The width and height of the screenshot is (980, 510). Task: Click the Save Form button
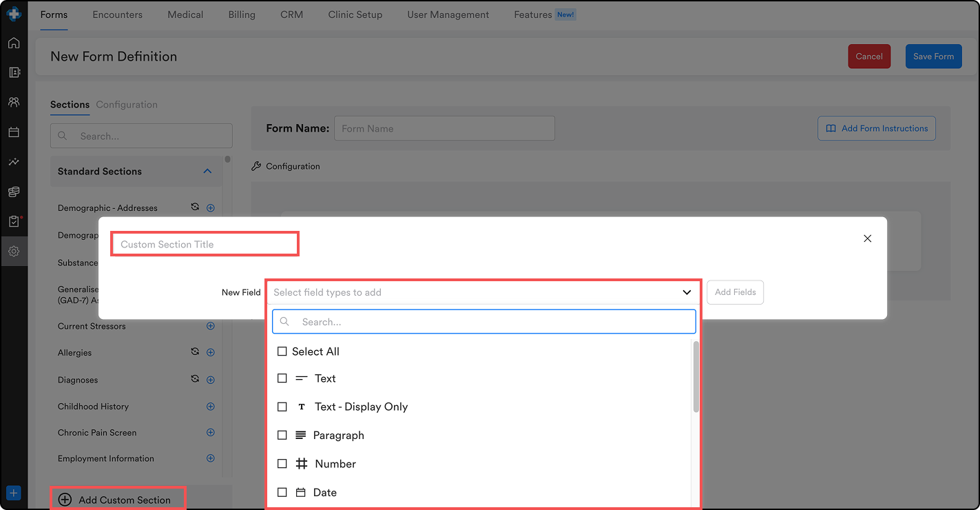pyautogui.click(x=933, y=57)
